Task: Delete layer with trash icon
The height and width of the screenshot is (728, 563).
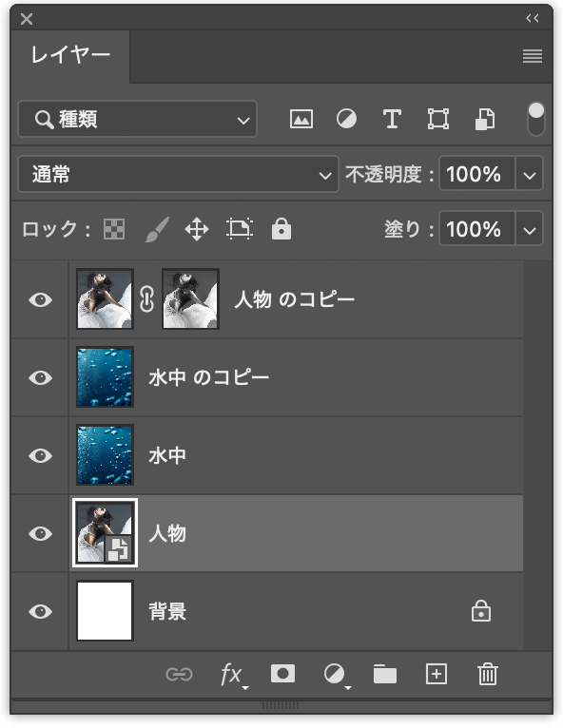Action: (487, 674)
